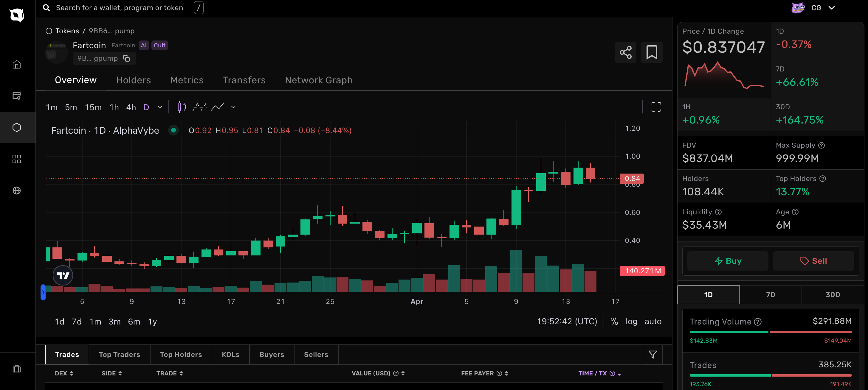The image size is (868, 390).
Task: Open the Home sidebar icon
Action: 16,64
